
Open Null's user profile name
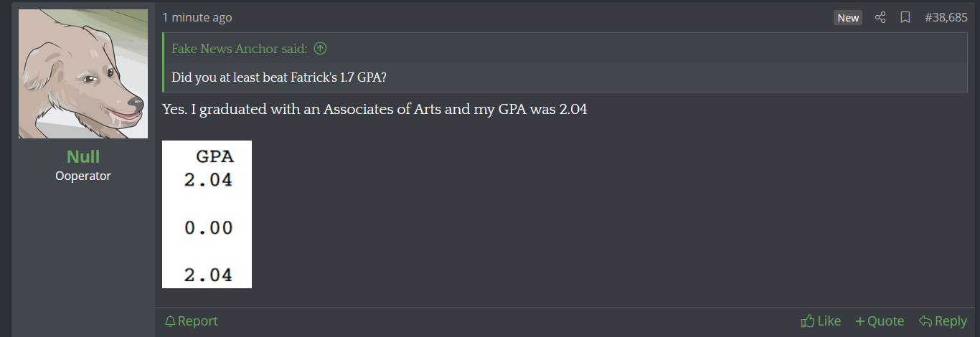coord(83,157)
